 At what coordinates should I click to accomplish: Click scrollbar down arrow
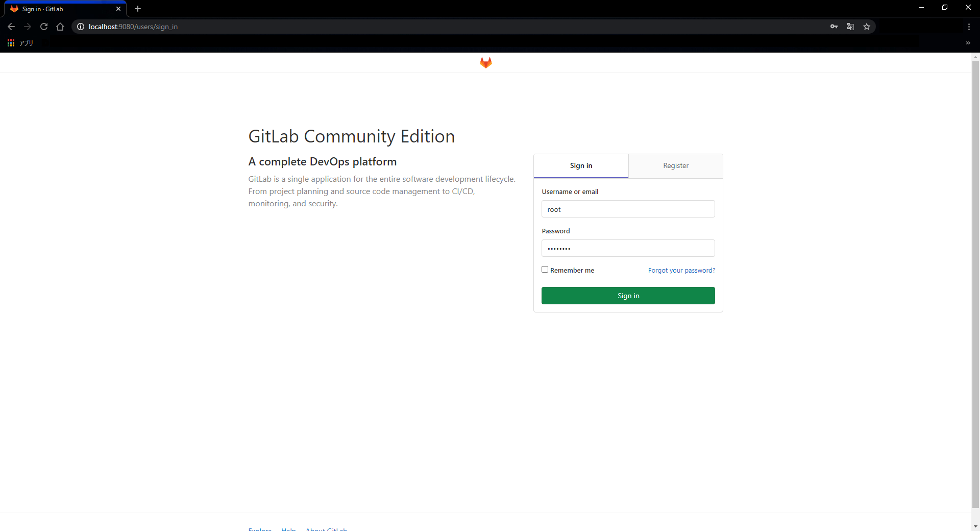click(975, 526)
